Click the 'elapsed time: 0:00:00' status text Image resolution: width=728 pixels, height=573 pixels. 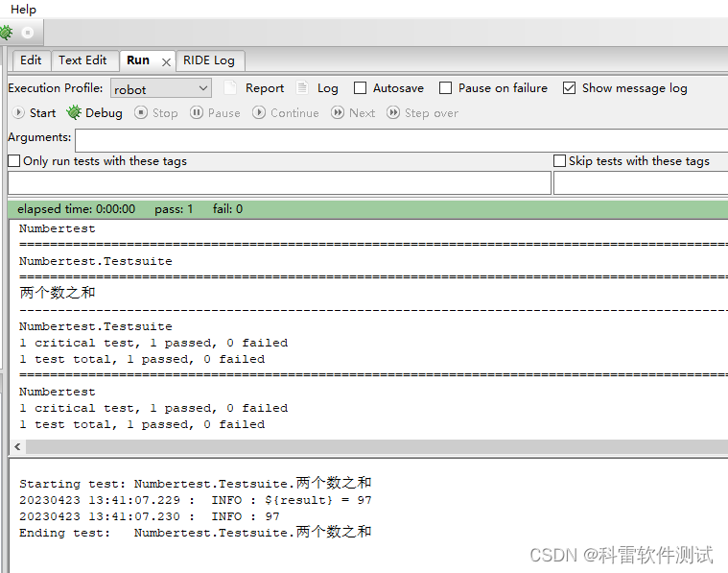77,209
